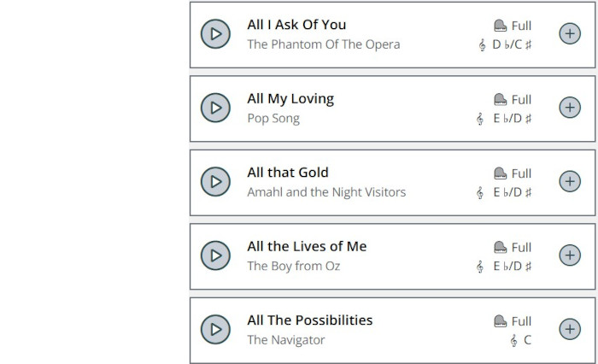Play All the Lives of Me
This screenshot has width=598, height=364.
tap(215, 255)
